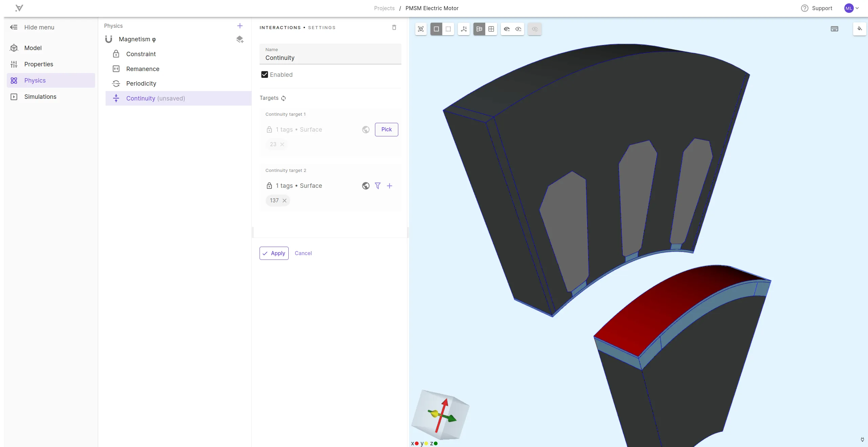Open the paint bucket color tool
868x447 pixels.
click(860, 29)
